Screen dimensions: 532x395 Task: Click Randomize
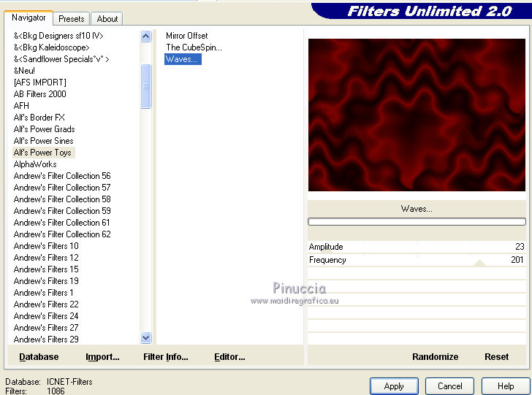tap(435, 357)
